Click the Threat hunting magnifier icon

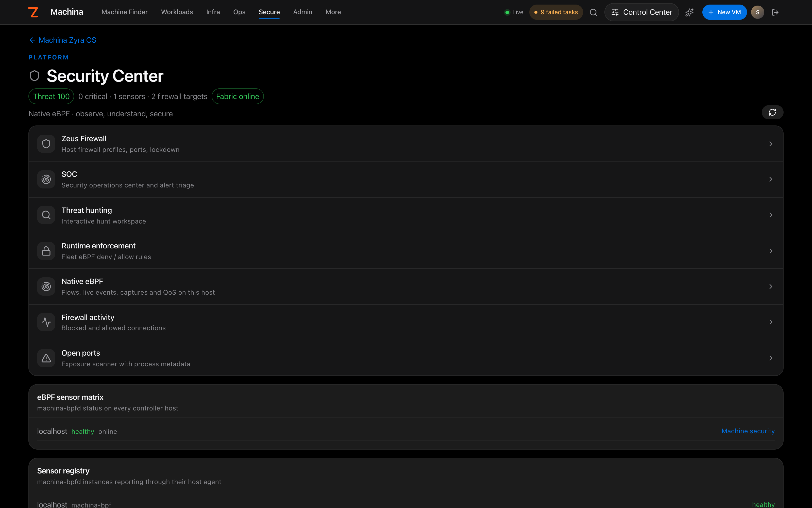tap(46, 215)
